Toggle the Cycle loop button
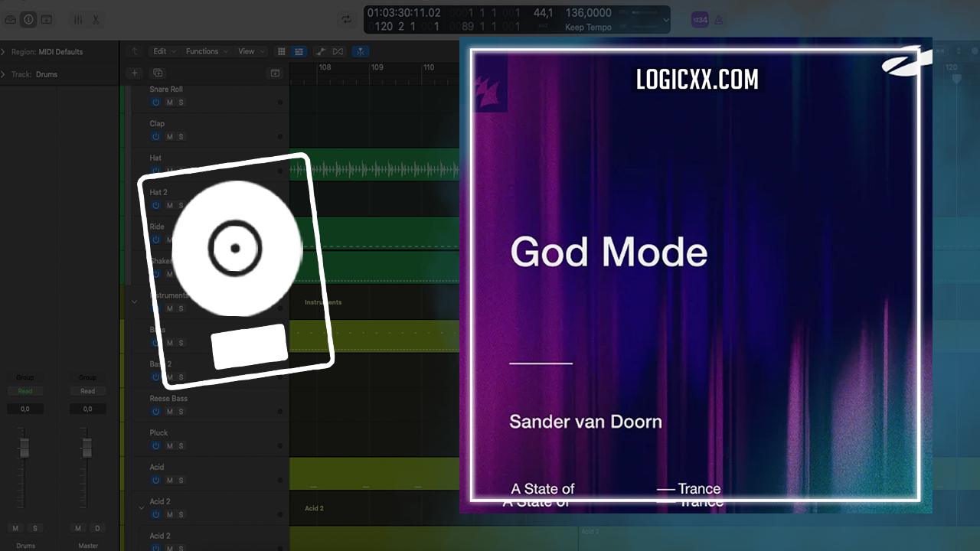This screenshot has height=551, width=980. (x=347, y=19)
